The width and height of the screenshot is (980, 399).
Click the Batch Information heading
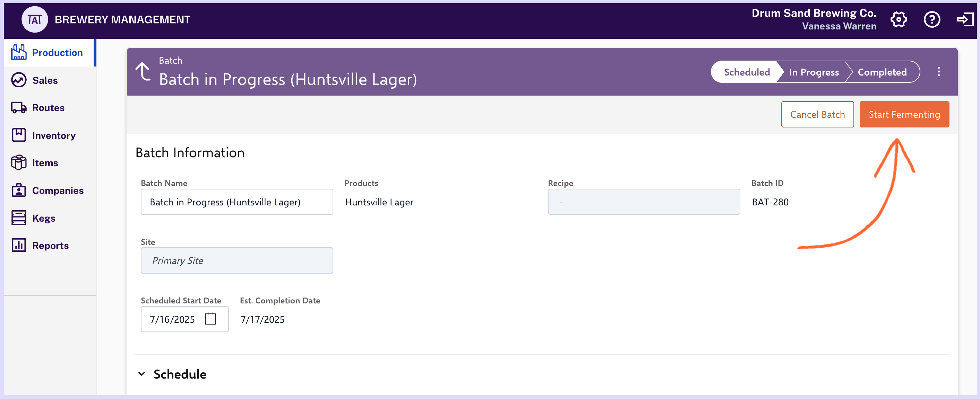[190, 152]
